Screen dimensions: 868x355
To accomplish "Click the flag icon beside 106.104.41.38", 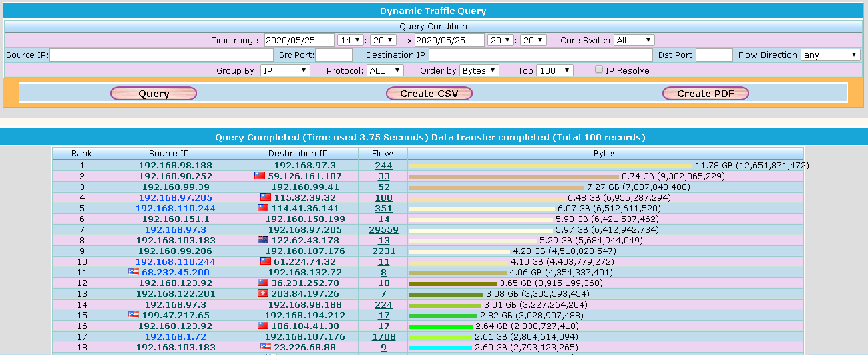I will 263,326.
